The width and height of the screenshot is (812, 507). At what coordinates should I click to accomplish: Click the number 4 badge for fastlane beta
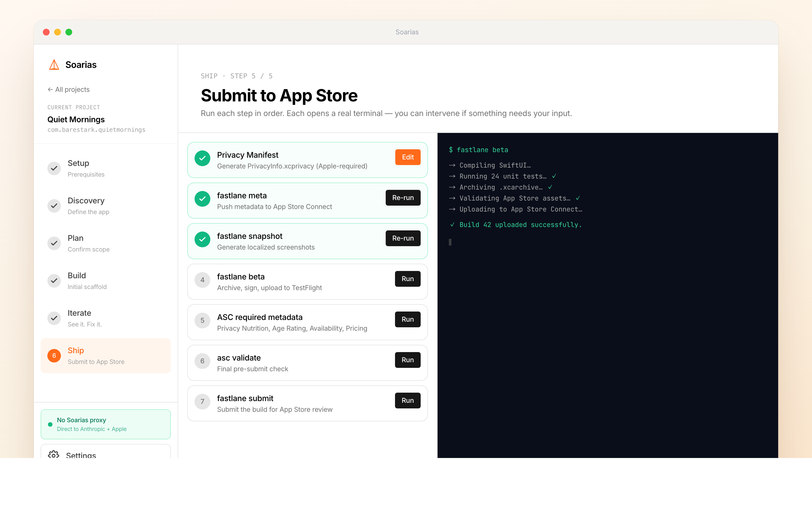[x=202, y=280]
